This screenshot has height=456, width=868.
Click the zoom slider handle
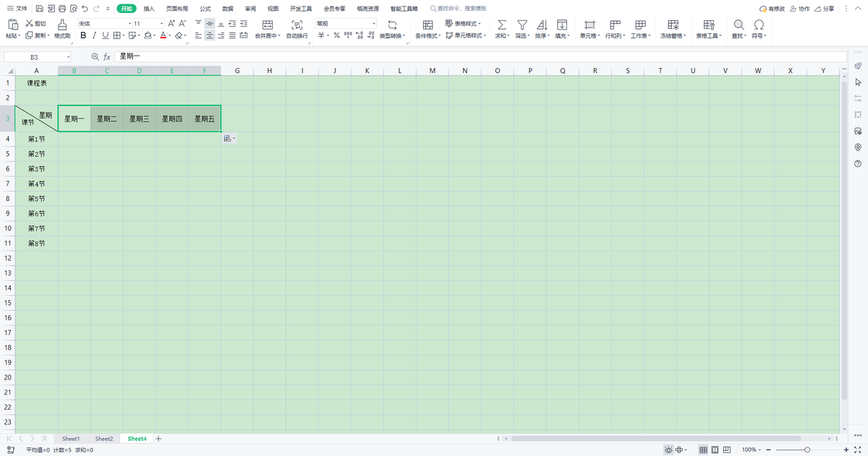807,449
